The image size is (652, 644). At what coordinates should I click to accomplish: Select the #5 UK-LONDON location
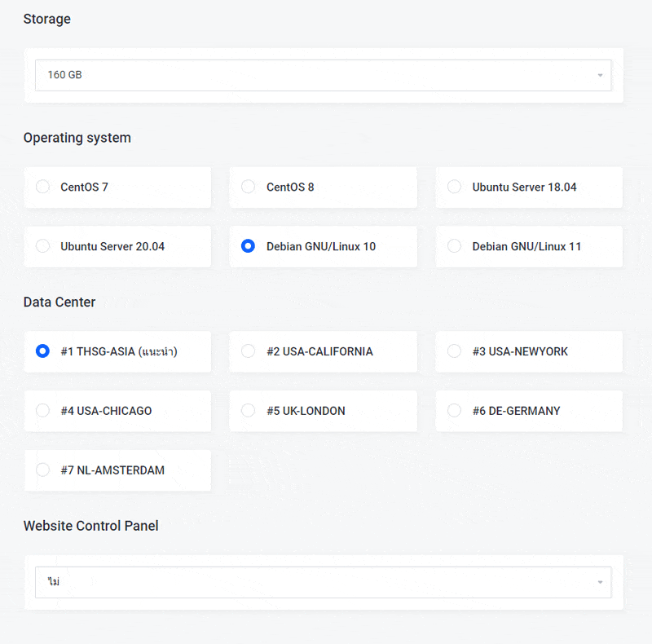249,411
